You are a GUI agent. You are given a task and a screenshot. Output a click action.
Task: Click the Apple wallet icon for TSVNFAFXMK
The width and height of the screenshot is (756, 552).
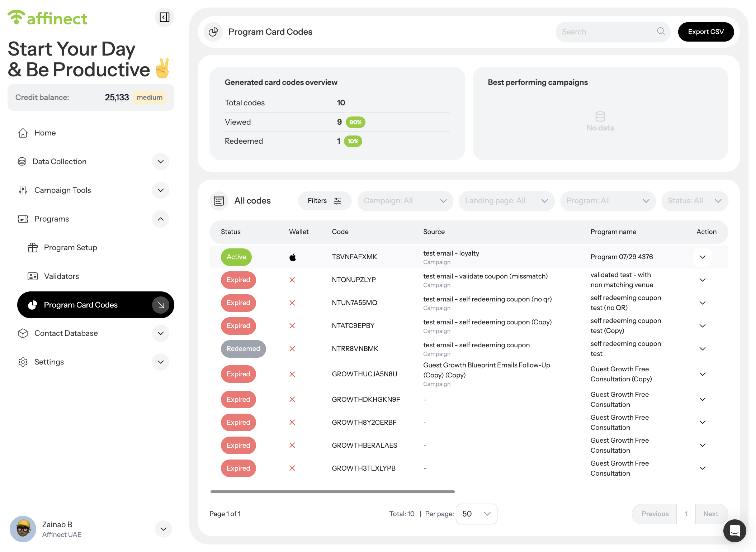tap(293, 257)
